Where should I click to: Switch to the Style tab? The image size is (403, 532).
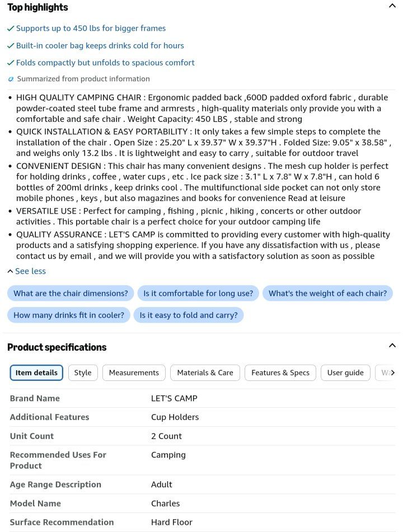83,373
